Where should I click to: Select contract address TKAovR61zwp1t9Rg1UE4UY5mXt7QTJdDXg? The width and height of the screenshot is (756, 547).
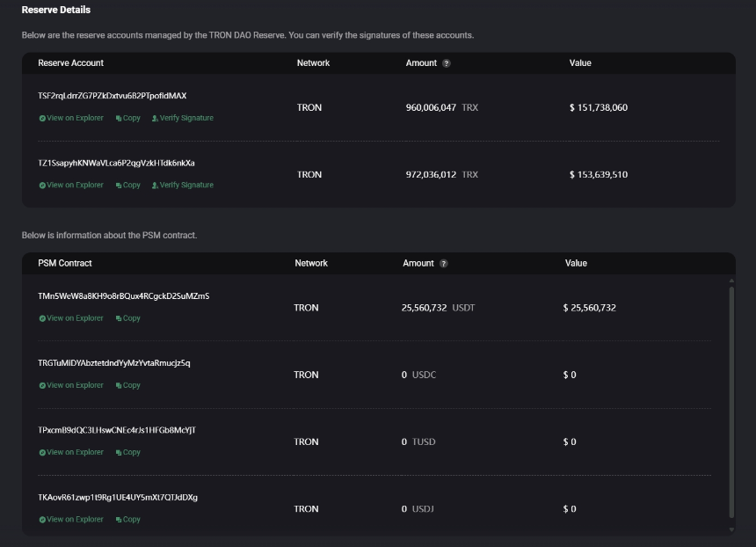click(x=118, y=497)
